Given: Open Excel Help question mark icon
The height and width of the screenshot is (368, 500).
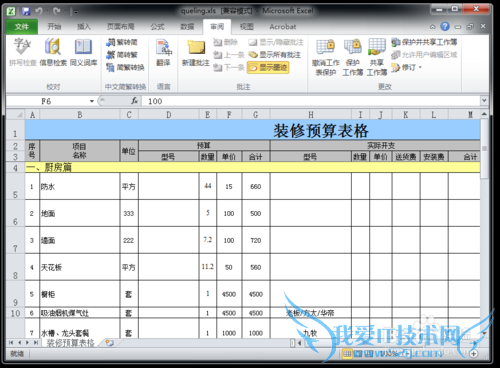Looking at the screenshot, I should (445, 26).
